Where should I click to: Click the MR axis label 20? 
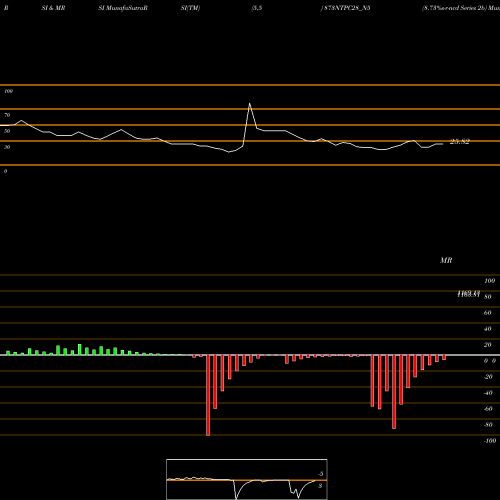(x=488, y=345)
